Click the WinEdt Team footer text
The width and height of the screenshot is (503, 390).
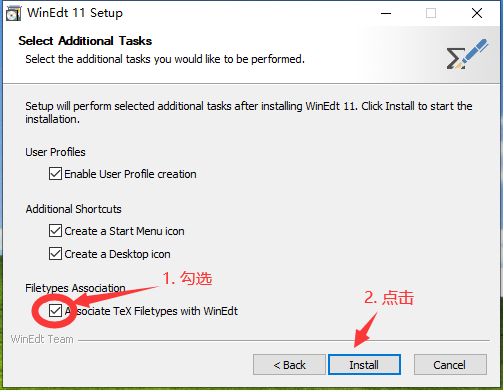42,339
